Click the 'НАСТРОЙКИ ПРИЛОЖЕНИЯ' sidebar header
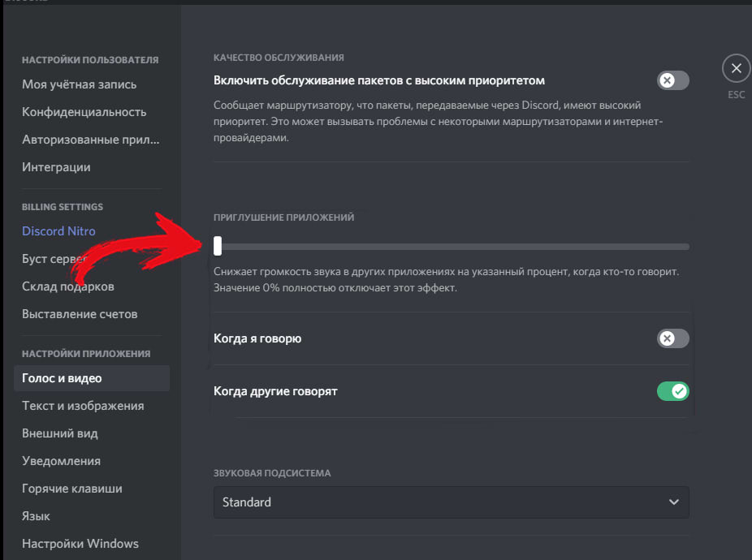 point(86,354)
